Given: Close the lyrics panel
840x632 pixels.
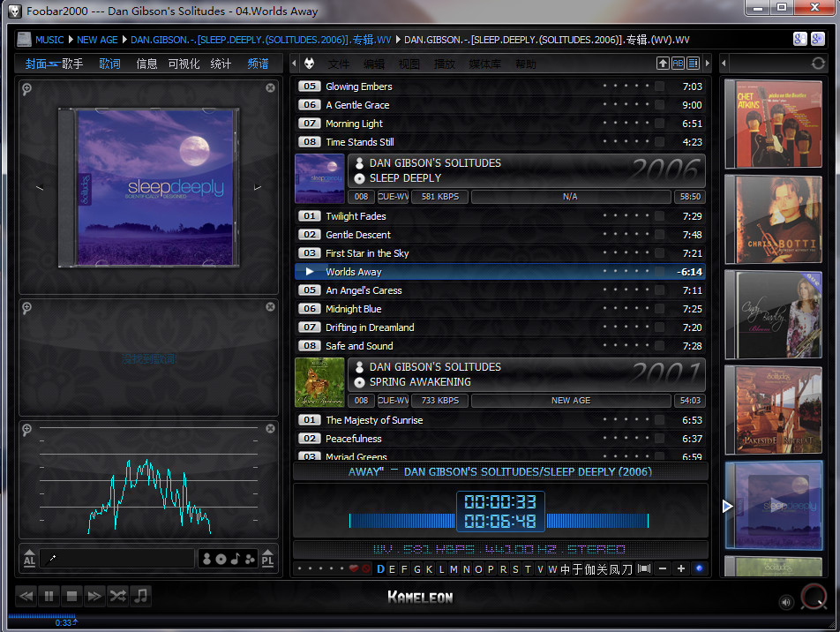Looking at the screenshot, I should [x=271, y=306].
